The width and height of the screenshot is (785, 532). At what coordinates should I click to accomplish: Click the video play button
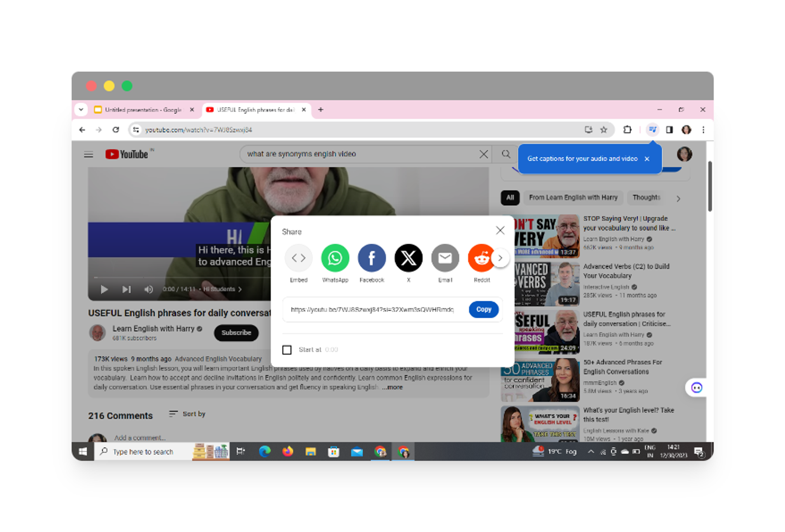[104, 289]
